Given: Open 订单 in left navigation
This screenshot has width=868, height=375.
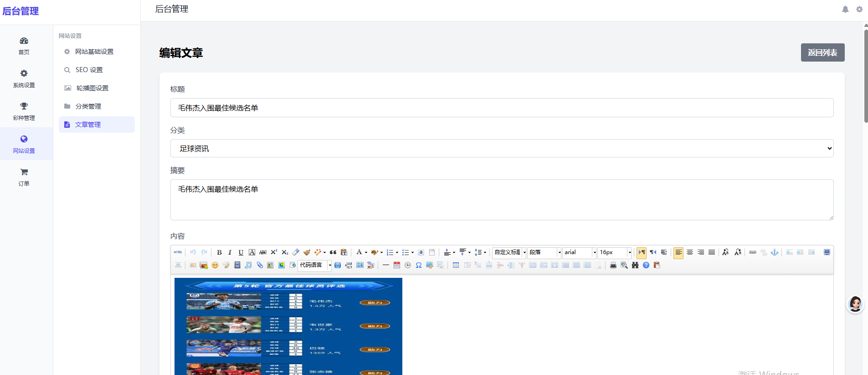Looking at the screenshot, I should coord(24,177).
